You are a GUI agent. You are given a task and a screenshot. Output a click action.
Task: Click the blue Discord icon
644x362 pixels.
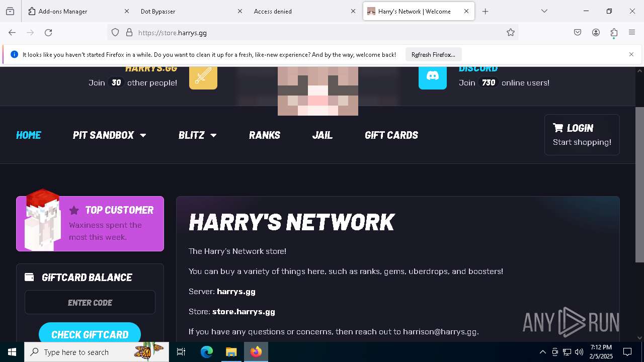coord(433,76)
